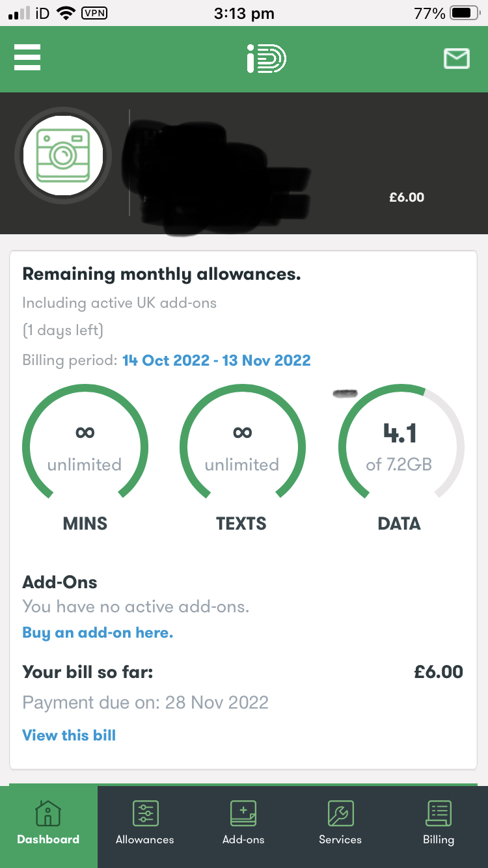
Task: Open the hamburger menu
Action: 27,57
